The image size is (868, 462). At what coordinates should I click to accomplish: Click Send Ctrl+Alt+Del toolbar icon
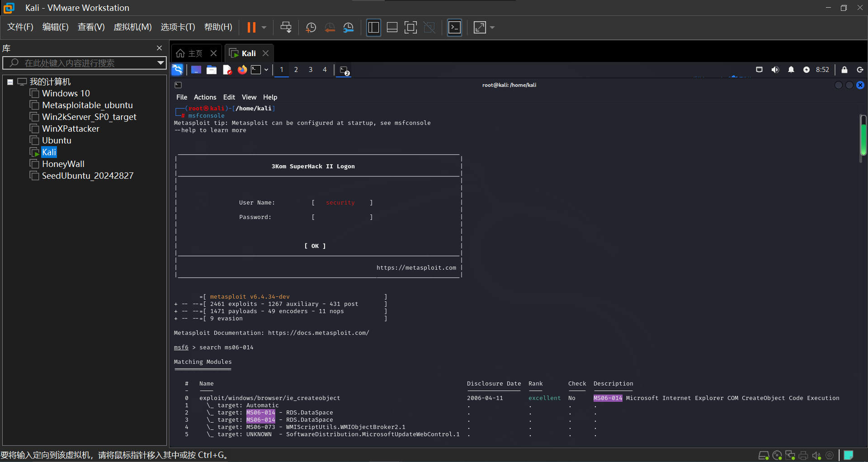pyautogui.click(x=286, y=28)
